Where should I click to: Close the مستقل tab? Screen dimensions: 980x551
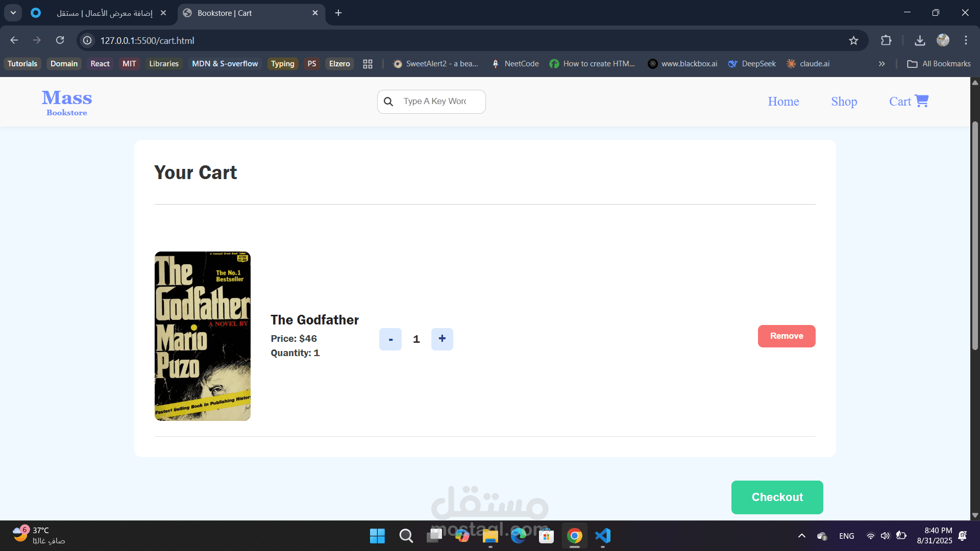pyautogui.click(x=163, y=13)
